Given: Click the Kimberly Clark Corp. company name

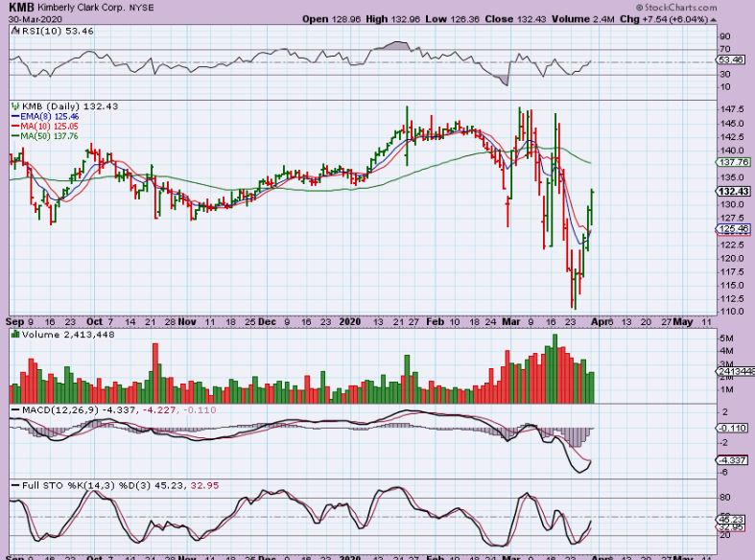Looking at the screenshot, I should click(82, 9).
